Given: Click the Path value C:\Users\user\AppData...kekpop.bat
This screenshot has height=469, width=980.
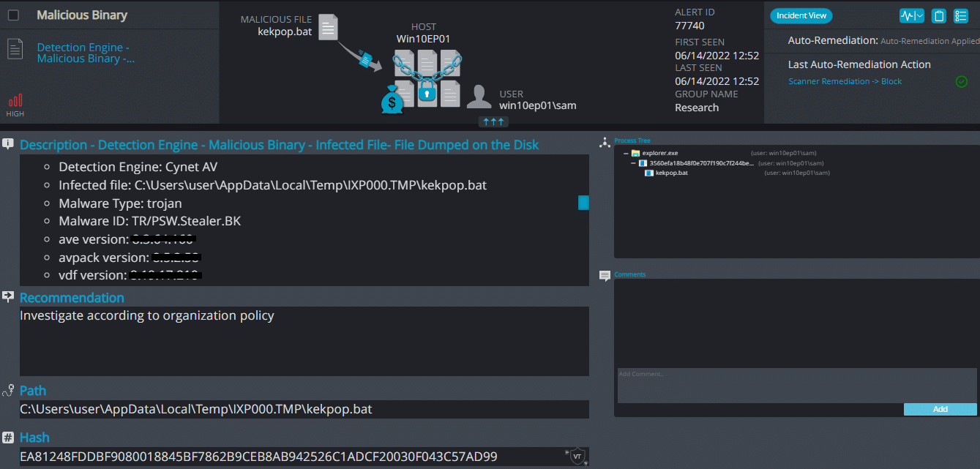Looking at the screenshot, I should click(x=196, y=409).
